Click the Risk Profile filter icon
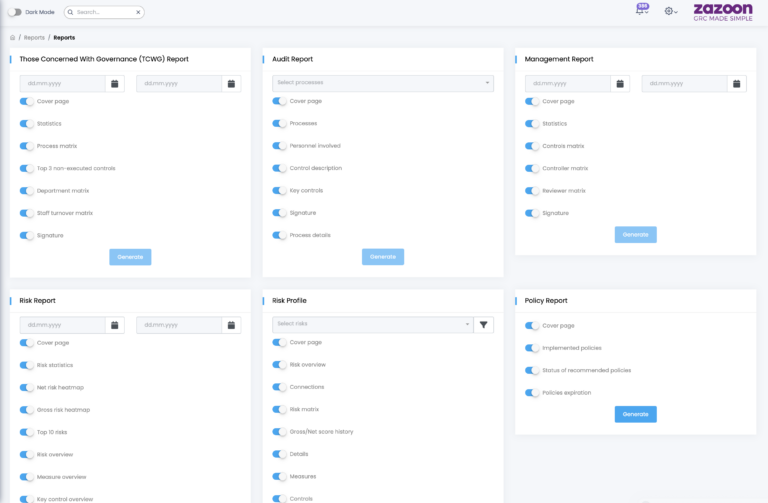 click(483, 325)
